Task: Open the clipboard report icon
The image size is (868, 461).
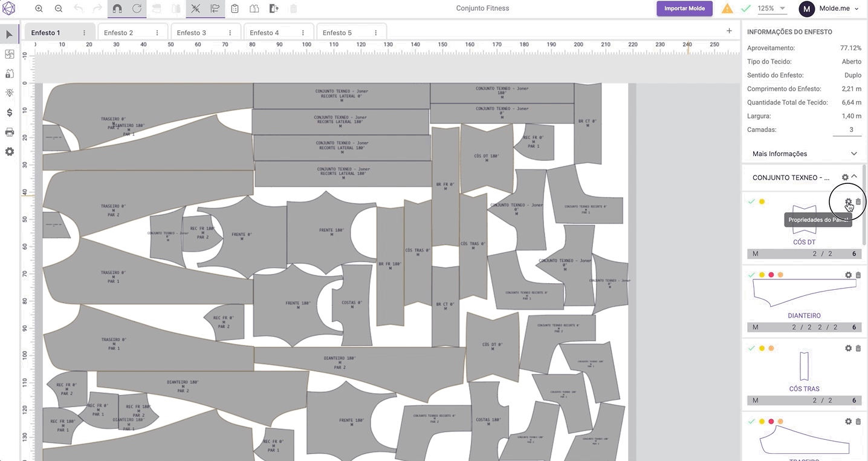Action: tap(235, 8)
